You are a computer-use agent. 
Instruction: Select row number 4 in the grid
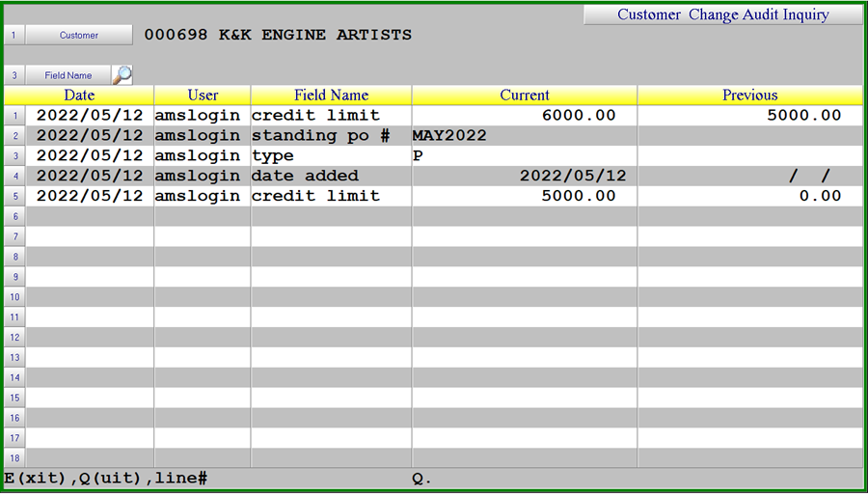(x=14, y=176)
